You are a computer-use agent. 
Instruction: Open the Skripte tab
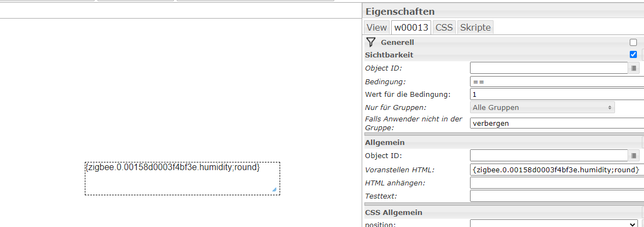(x=475, y=27)
